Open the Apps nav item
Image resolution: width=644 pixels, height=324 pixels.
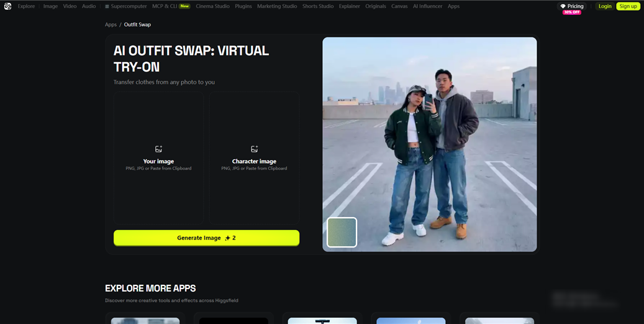click(453, 6)
